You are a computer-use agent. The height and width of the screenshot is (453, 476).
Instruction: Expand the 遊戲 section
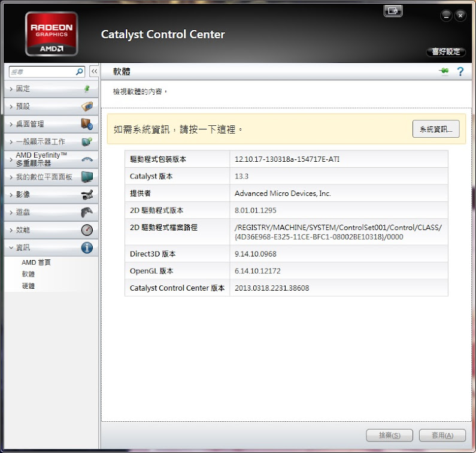[x=51, y=212]
